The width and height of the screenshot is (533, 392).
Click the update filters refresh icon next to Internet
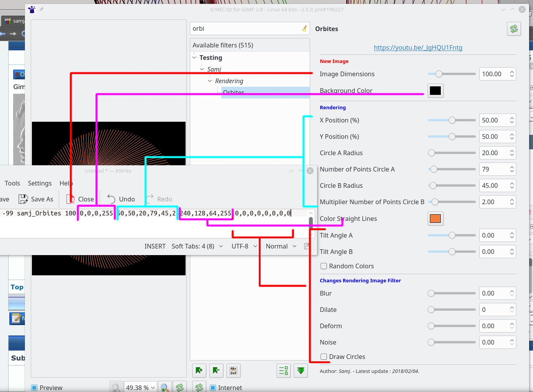point(199,387)
